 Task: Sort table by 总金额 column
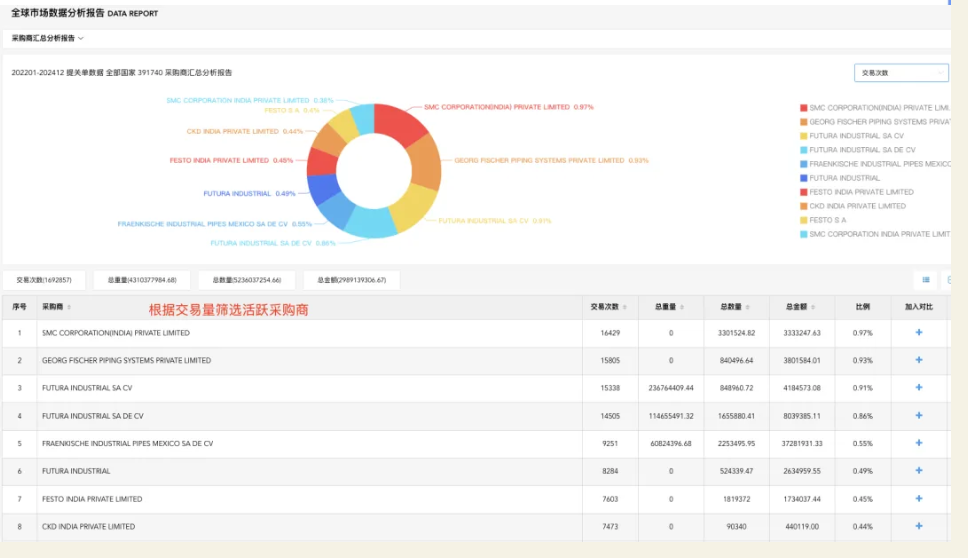(x=801, y=307)
